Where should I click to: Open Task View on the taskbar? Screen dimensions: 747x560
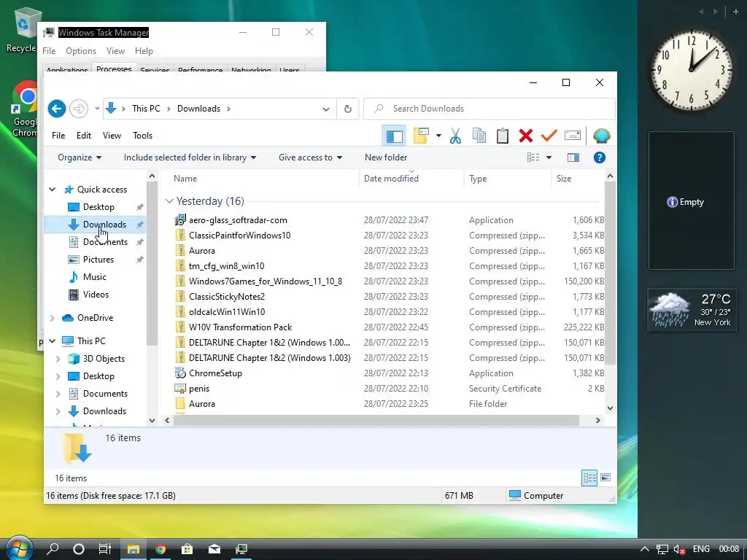click(105, 549)
